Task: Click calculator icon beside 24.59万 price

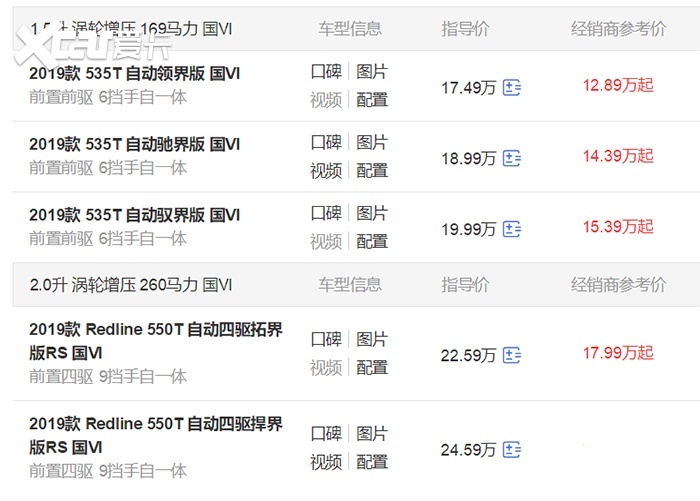Action: (x=512, y=449)
